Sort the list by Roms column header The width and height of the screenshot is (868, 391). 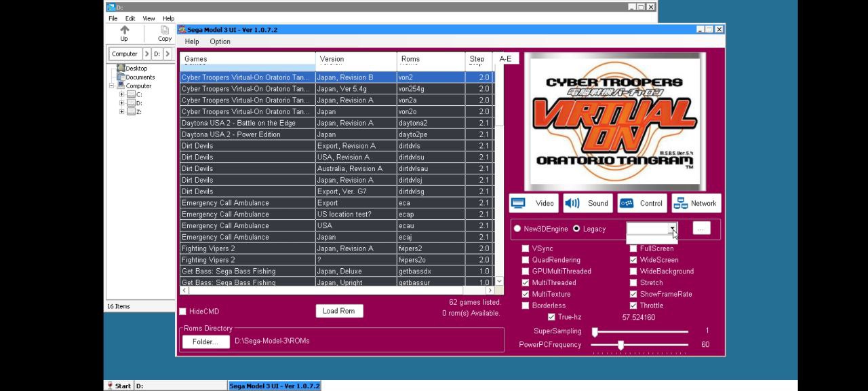point(431,59)
